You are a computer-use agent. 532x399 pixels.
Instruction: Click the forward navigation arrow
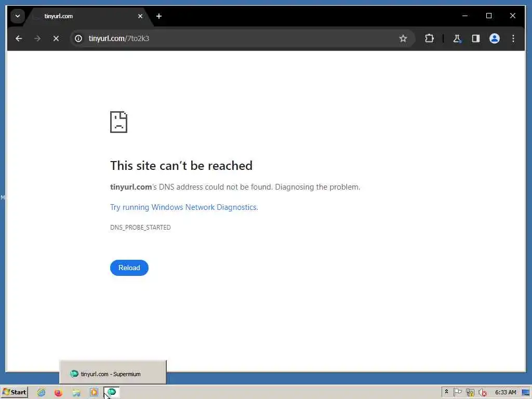coord(37,38)
